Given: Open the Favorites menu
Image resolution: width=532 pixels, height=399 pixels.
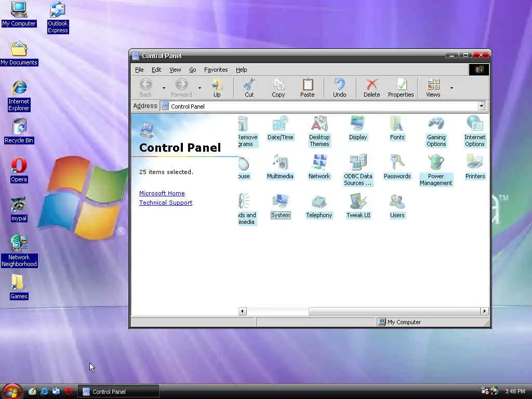Looking at the screenshot, I should (216, 70).
